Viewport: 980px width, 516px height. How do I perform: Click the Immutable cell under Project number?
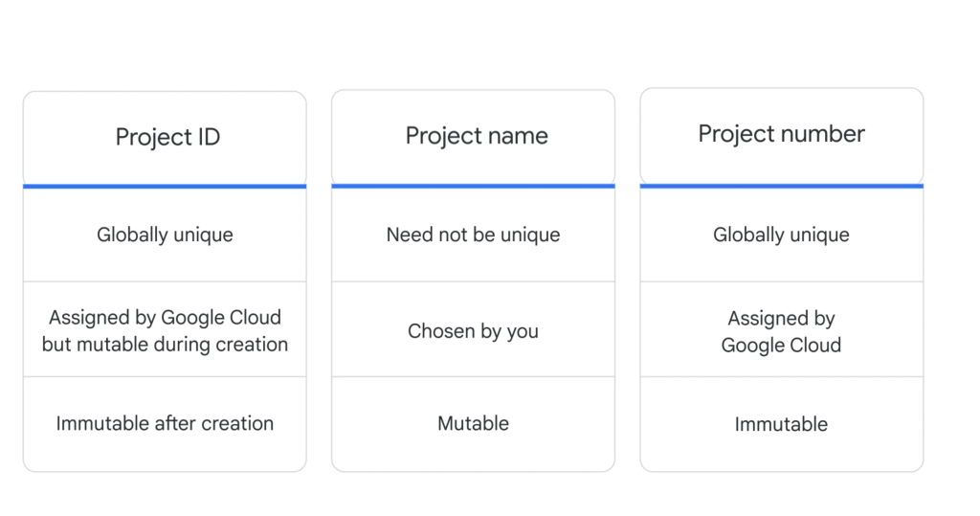point(781,424)
